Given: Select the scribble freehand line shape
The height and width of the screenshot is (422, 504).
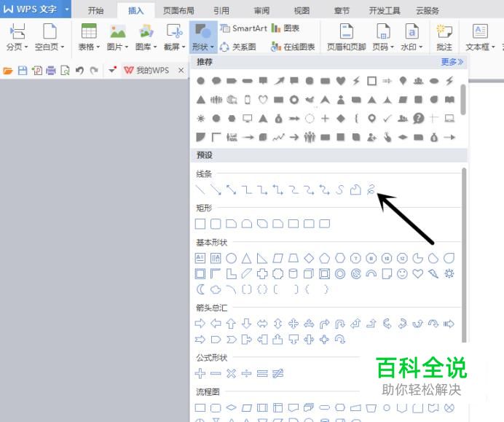Looking at the screenshot, I should pyautogui.click(x=371, y=189).
